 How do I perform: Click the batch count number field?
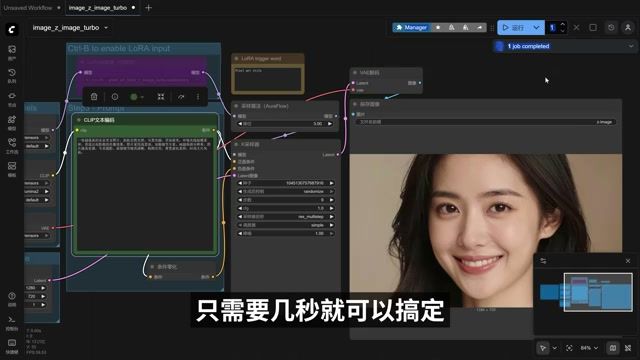click(553, 27)
